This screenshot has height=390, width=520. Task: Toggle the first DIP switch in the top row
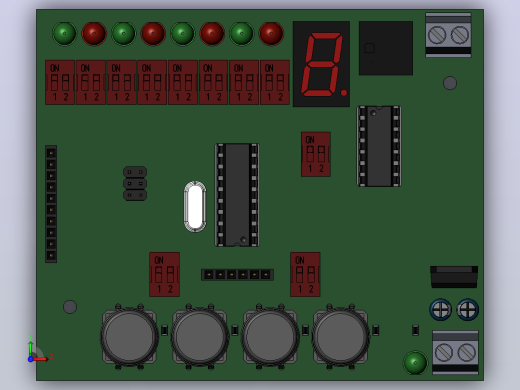(x=60, y=82)
